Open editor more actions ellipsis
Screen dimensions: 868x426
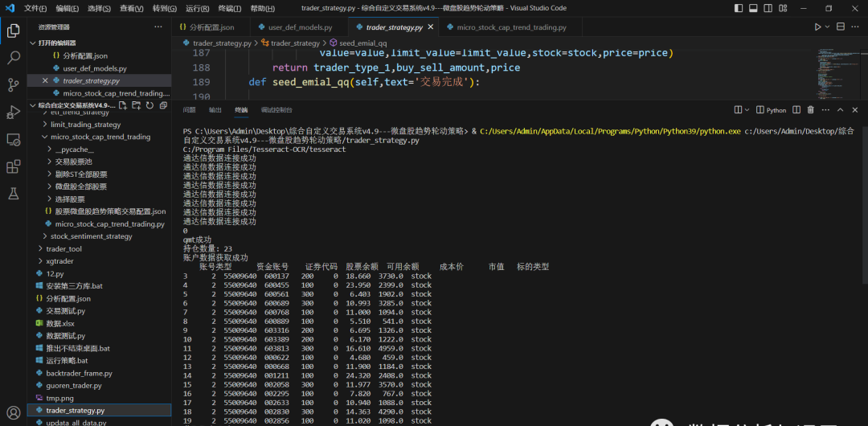tap(856, 27)
